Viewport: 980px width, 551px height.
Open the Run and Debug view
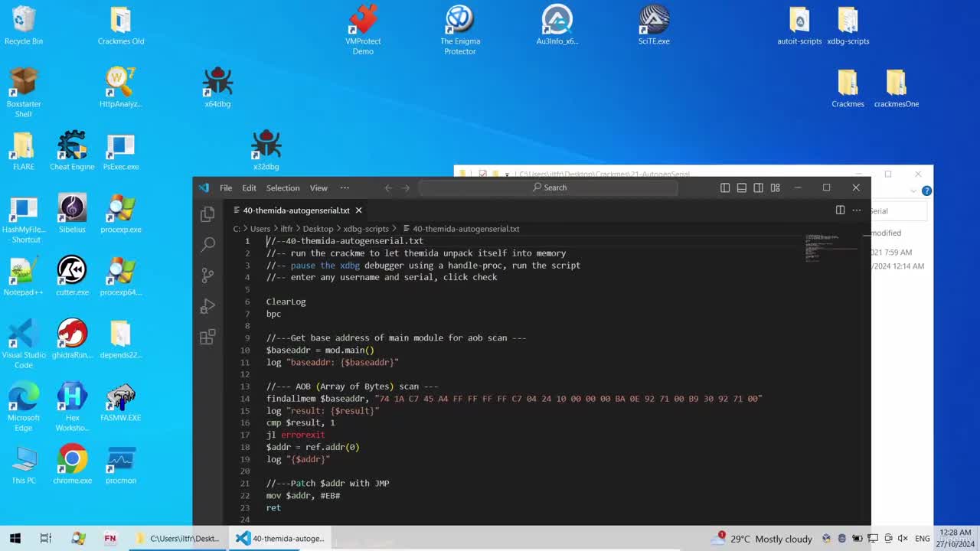coord(207,307)
